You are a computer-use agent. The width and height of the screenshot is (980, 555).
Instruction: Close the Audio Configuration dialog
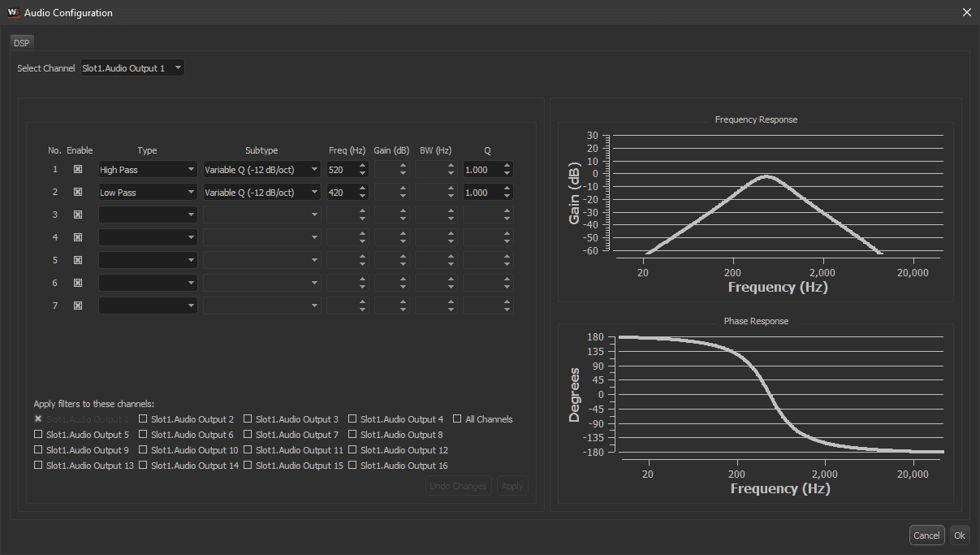click(966, 12)
